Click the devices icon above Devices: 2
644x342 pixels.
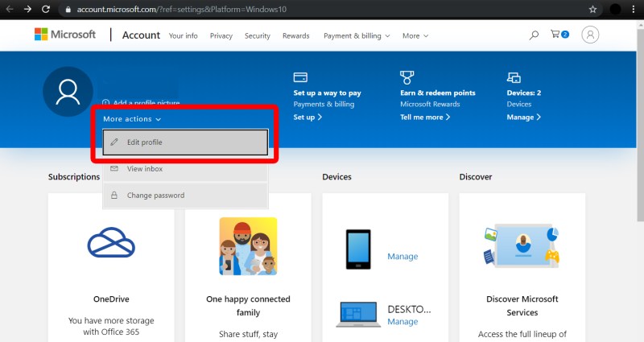tap(514, 77)
